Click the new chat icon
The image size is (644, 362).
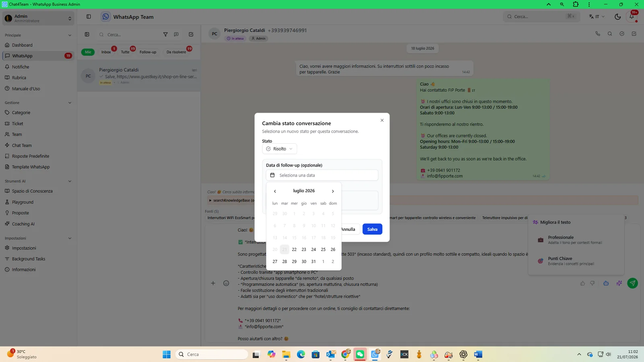click(x=176, y=35)
